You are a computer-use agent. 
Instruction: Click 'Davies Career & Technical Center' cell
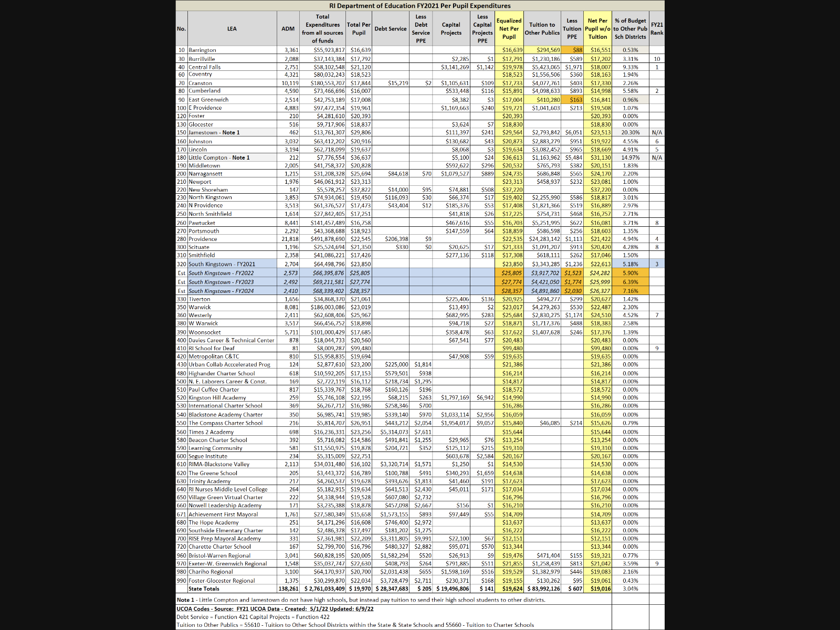[x=232, y=340]
